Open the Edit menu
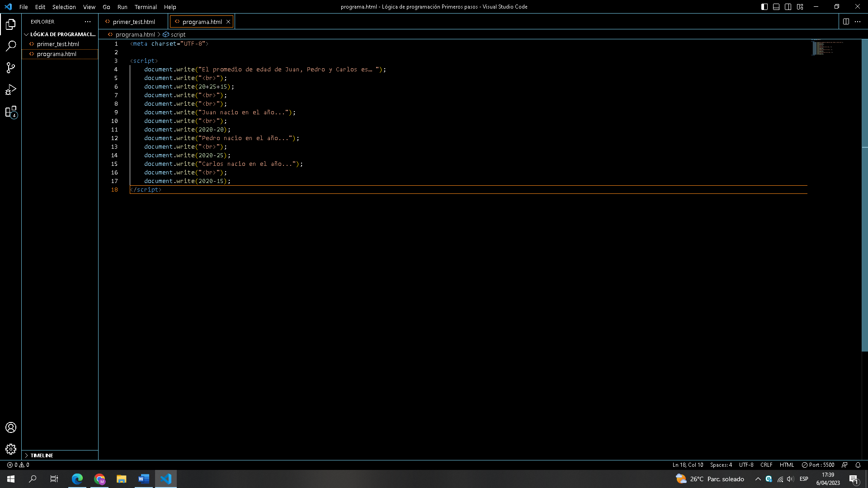Viewport: 868px width, 488px height. tap(40, 7)
